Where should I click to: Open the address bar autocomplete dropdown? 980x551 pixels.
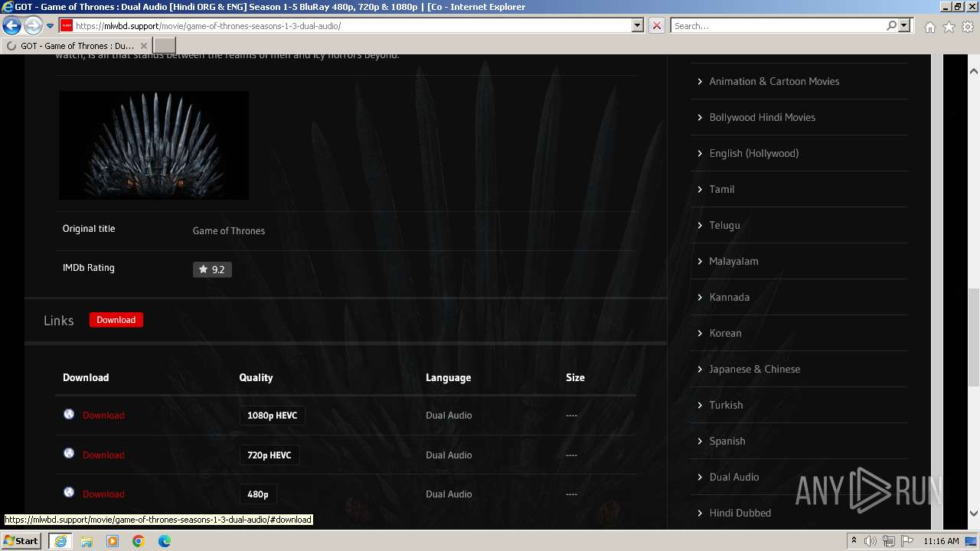(x=638, y=26)
